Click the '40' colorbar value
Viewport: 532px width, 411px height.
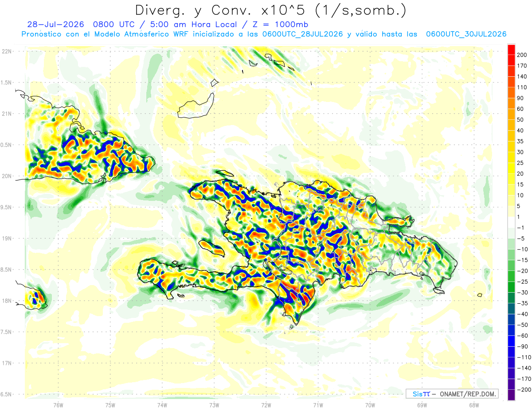coord(521,130)
